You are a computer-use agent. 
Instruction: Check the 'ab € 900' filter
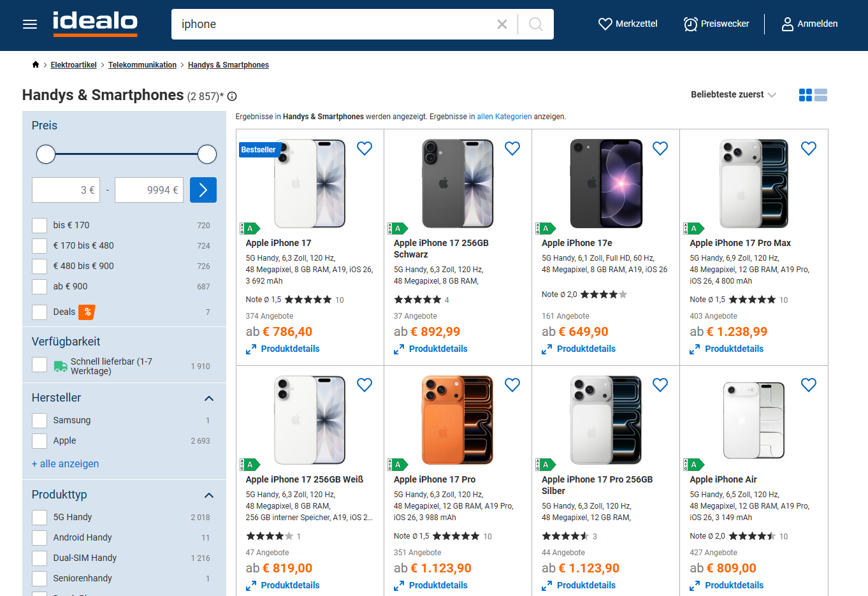click(x=40, y=287)
